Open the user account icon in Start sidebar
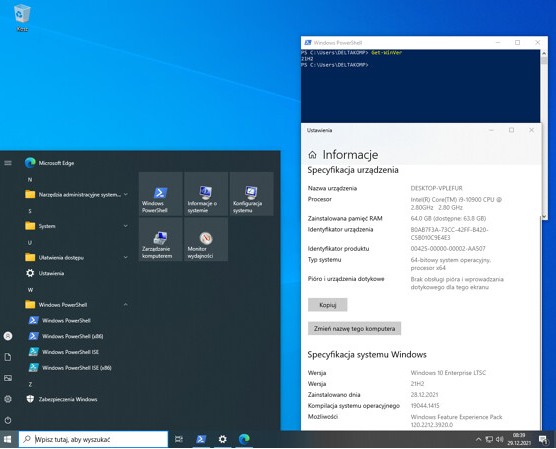The image size is (556, 449). (8, 336)
